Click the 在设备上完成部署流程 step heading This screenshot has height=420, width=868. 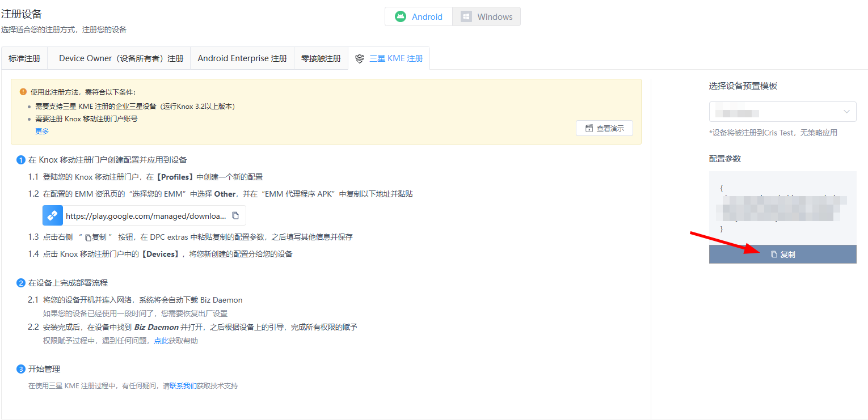point(68,283)
